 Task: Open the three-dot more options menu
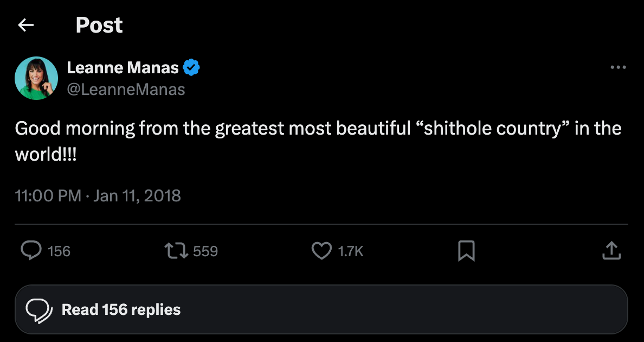click(x=618, y=68)
